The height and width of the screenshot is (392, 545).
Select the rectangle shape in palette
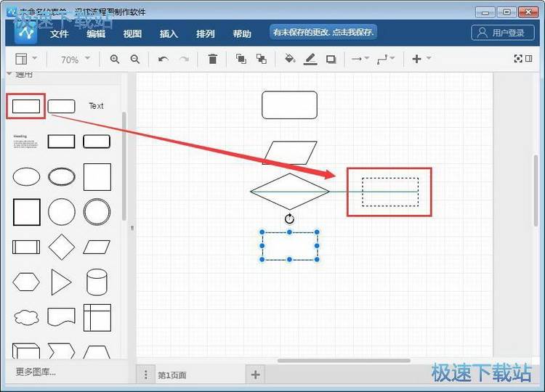click(x=26, y=106)
